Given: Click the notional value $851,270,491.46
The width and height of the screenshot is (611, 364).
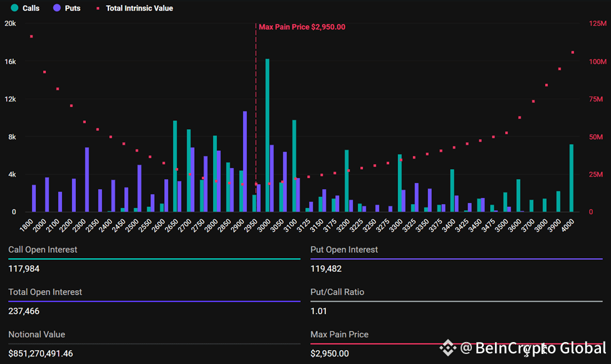Looking at the screenshot, I should pyautogui.click(x=41, y=354).
